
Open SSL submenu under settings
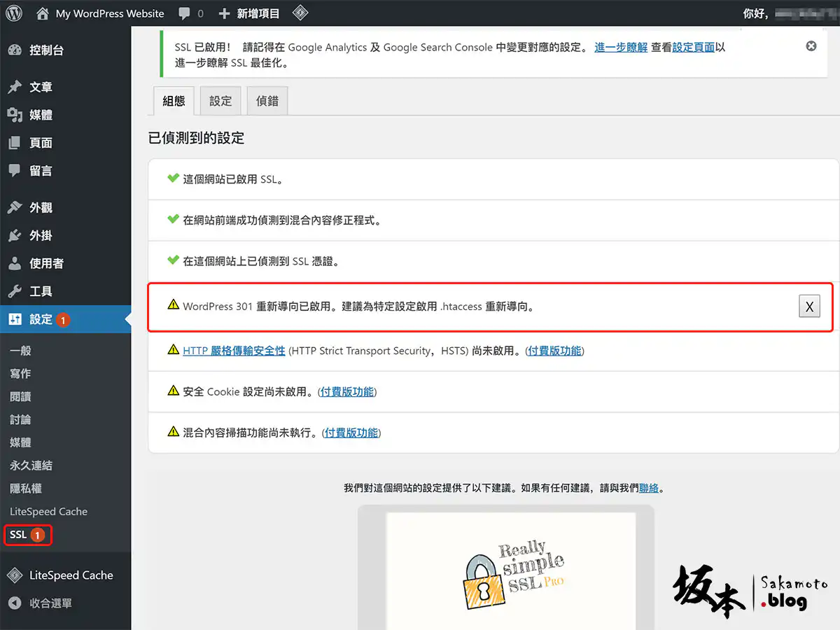[19, 535]
